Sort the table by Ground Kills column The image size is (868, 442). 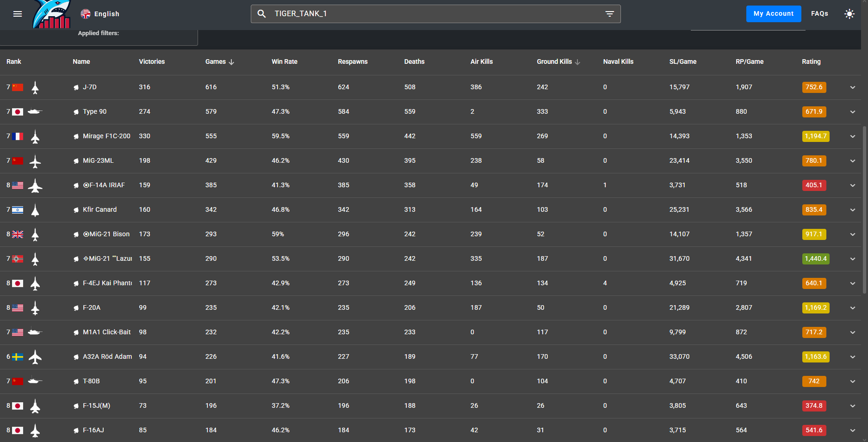554,62
